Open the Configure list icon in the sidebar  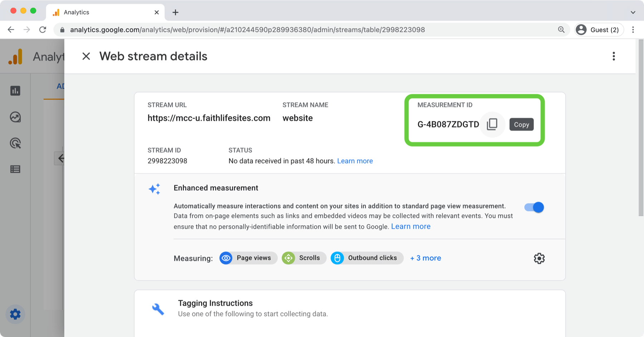pyautogui.click(x=15, y=169)
